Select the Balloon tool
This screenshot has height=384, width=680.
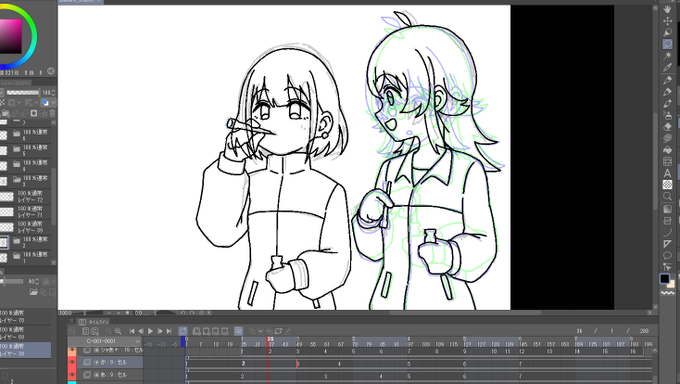tap(667, 256)
